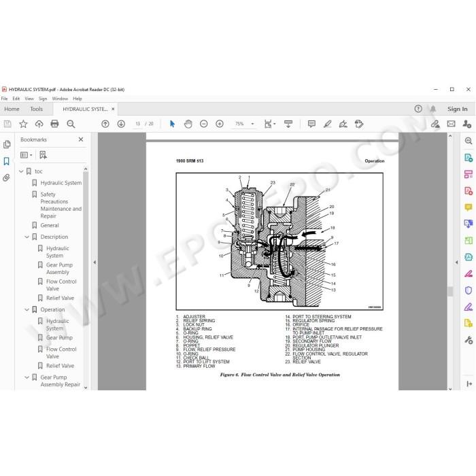476x476 pixels.
Task: Upload file to cloud icon
Action: click(39, 124)
